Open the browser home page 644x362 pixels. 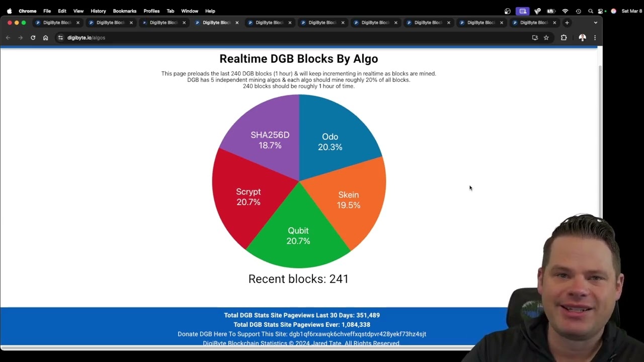[46, 38]
